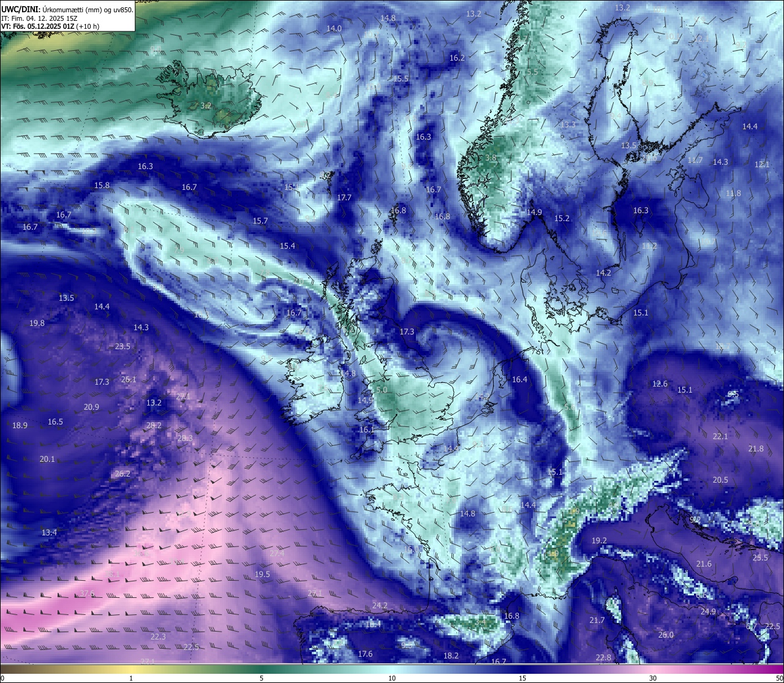784x683 pixels.
Task: Click the 30 tick on the color scale
Action: (x=653, y=678)
